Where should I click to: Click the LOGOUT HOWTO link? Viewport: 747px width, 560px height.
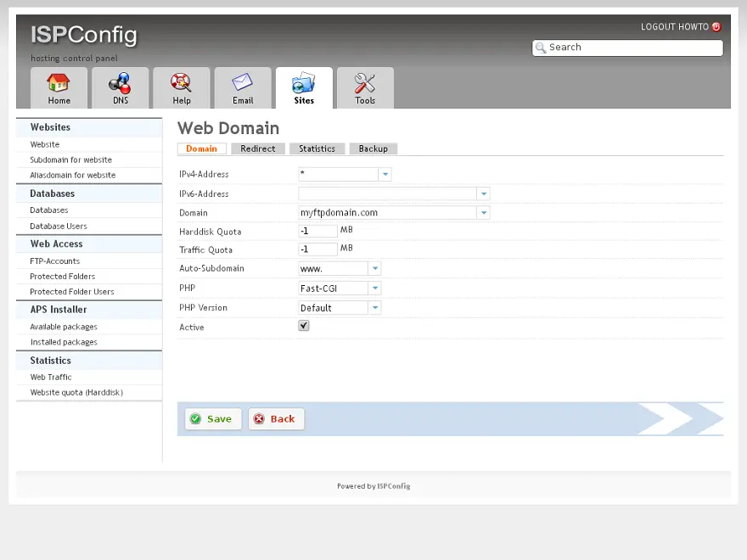click(x=675, y=27)
